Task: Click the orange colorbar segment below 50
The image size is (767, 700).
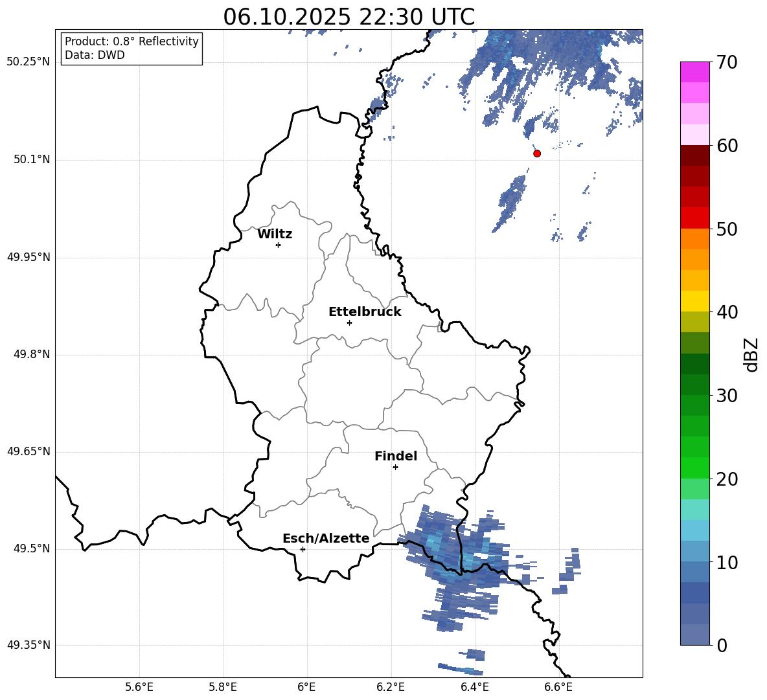Action: [x=695, y=239]
